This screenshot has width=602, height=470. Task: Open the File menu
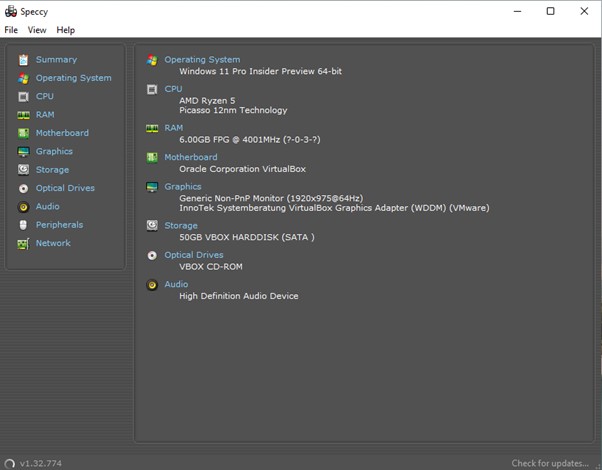click(11, 30)
